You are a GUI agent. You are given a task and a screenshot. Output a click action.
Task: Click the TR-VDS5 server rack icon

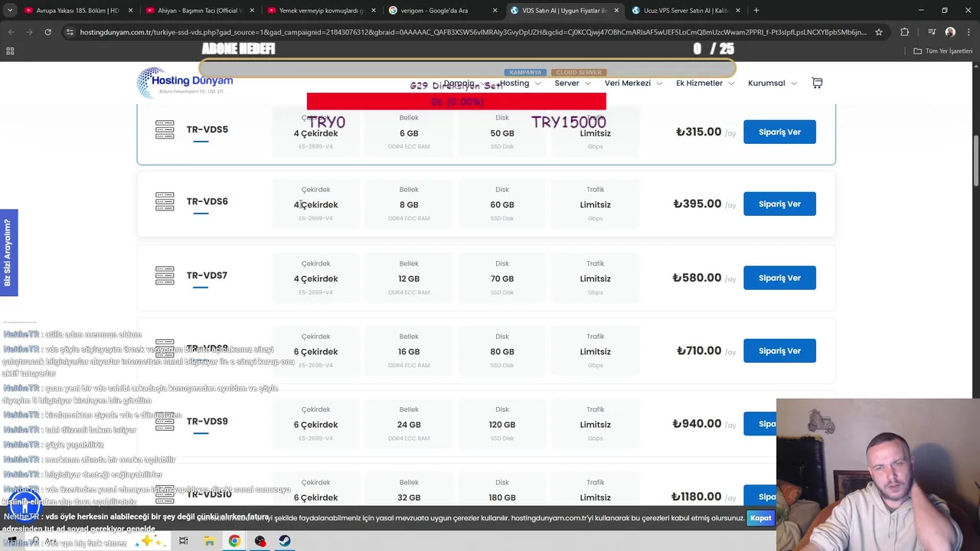point(165,129)
